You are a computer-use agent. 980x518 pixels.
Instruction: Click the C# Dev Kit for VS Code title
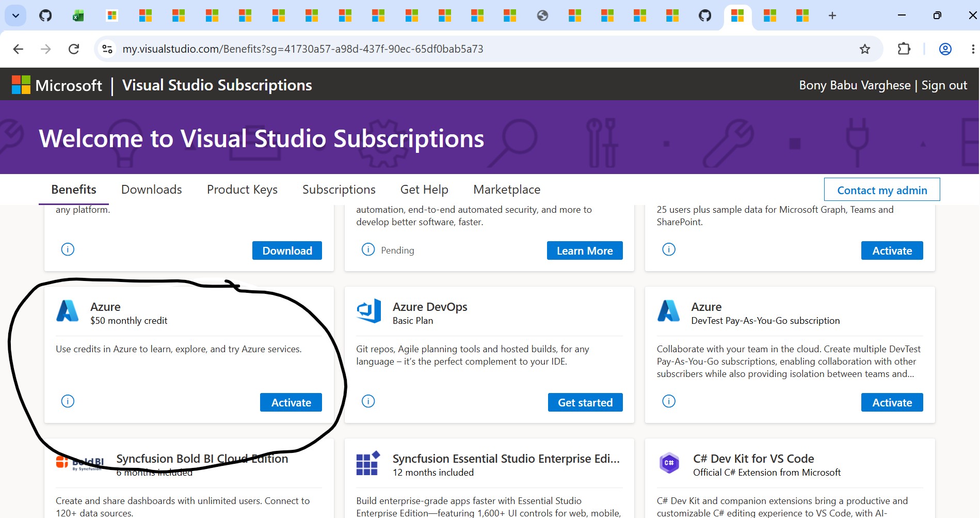point(753,459)
